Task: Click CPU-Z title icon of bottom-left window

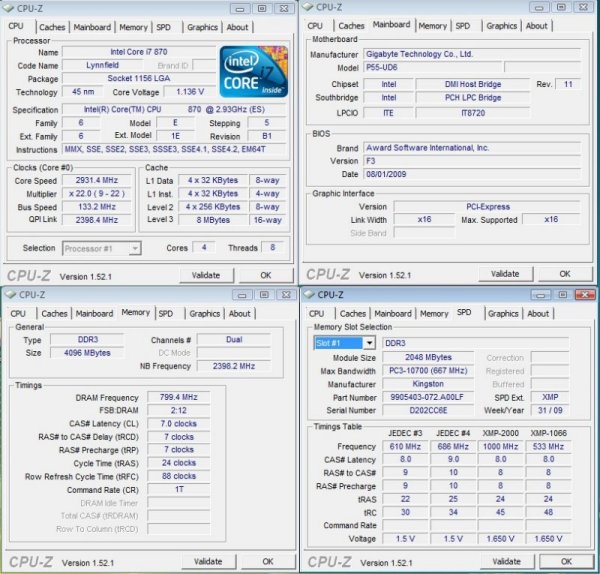Action: (x=11, y=295)
